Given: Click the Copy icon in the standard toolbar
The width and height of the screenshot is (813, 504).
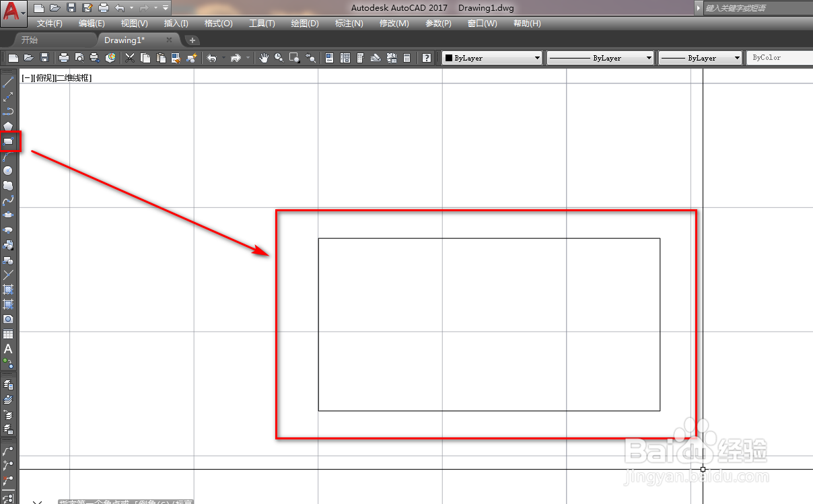Looking at the screenshot, I should (145, 58).
